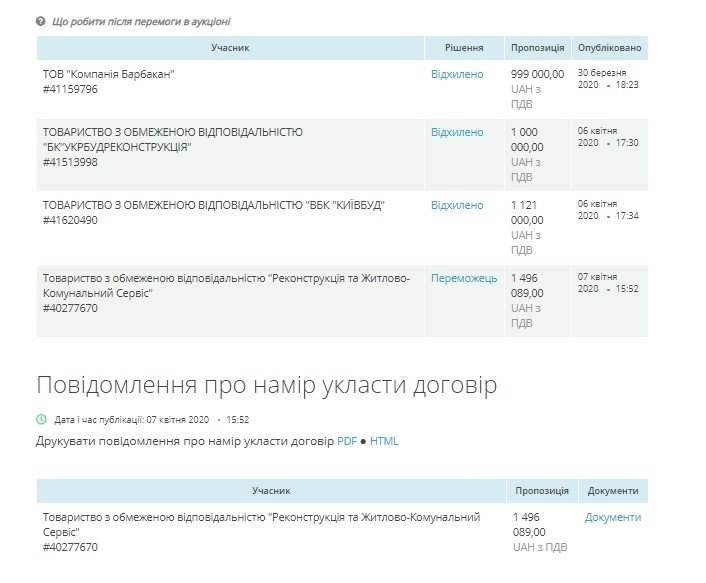Select the 1 121 000,00 proposal amount

527,212
